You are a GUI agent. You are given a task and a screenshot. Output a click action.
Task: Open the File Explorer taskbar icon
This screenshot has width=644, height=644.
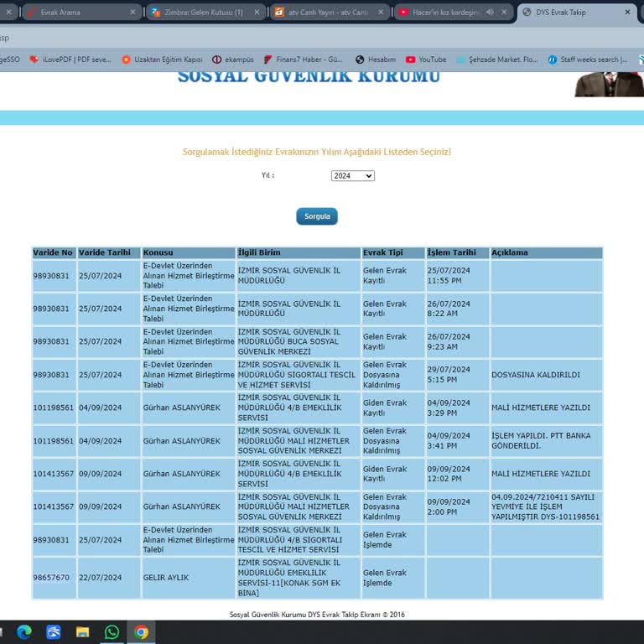(82, 631)
